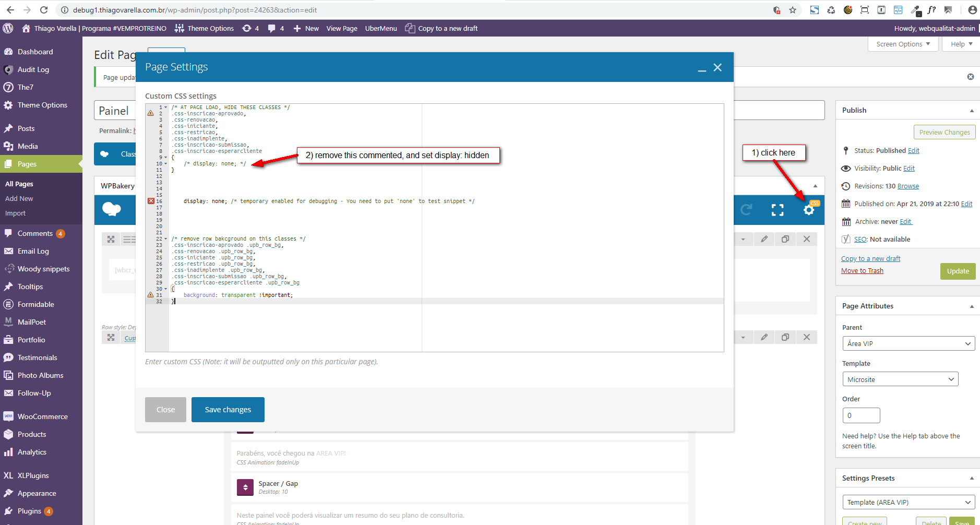Delete the second row with X icon
Screen dimensions: 980x525
[x=807, y=337]
